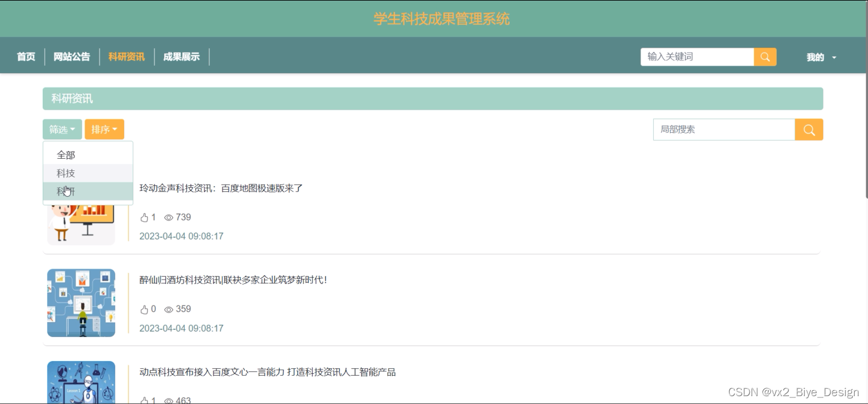
Task: Open the 筛选 filter dropdown
Action: [62, 129]
